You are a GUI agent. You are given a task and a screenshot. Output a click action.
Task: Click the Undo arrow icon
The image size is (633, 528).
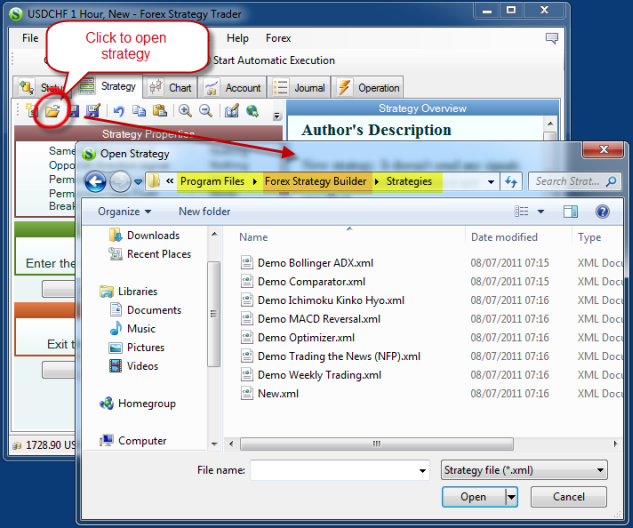(118, 111)
